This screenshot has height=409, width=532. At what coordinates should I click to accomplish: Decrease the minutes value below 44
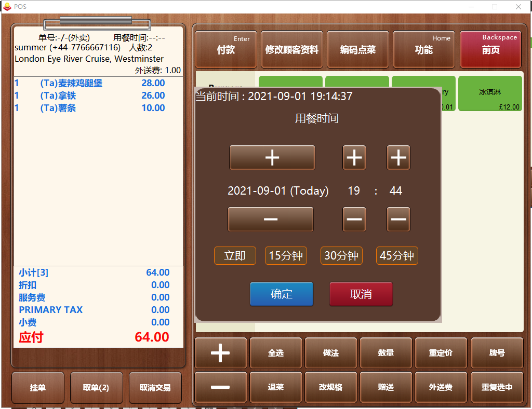(398, 220)
